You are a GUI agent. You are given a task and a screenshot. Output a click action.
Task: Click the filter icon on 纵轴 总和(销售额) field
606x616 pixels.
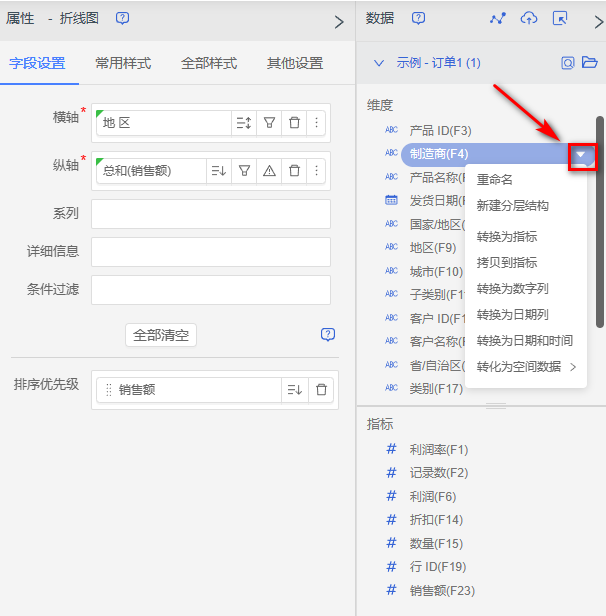coord(244,171)
